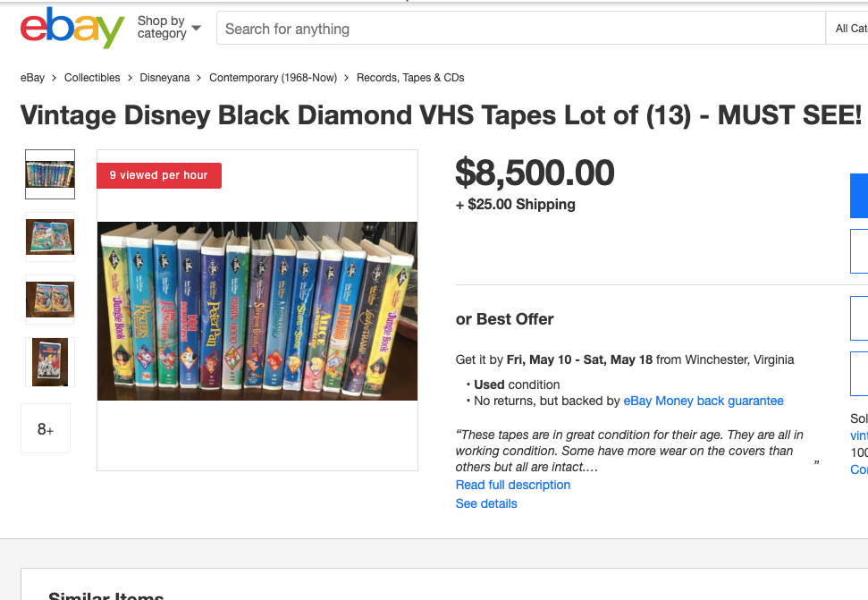Click the 9 viewed per hour badge
Screen dimensions: 868x600
pyautogui.click(x=159, y=175)
